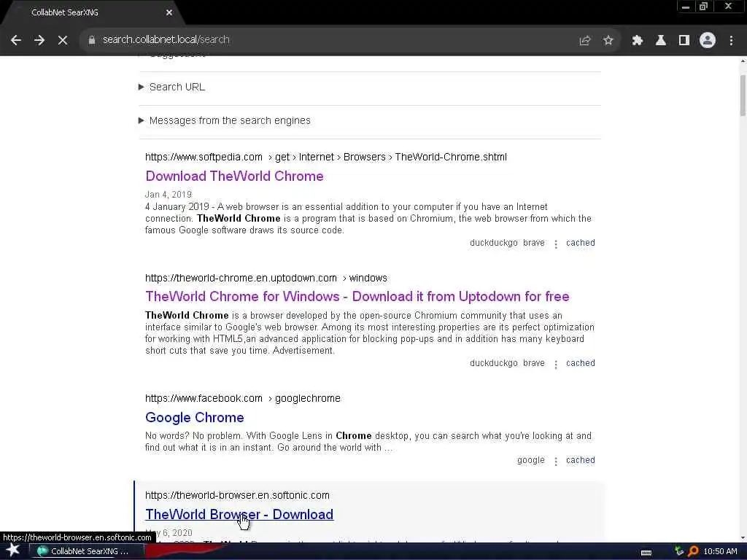This screenshot has width=747, height=560.
Task: Open TheWorld Chrome for Windows Uptodown result
Action: pyautogui.click(x=357, y=296)
